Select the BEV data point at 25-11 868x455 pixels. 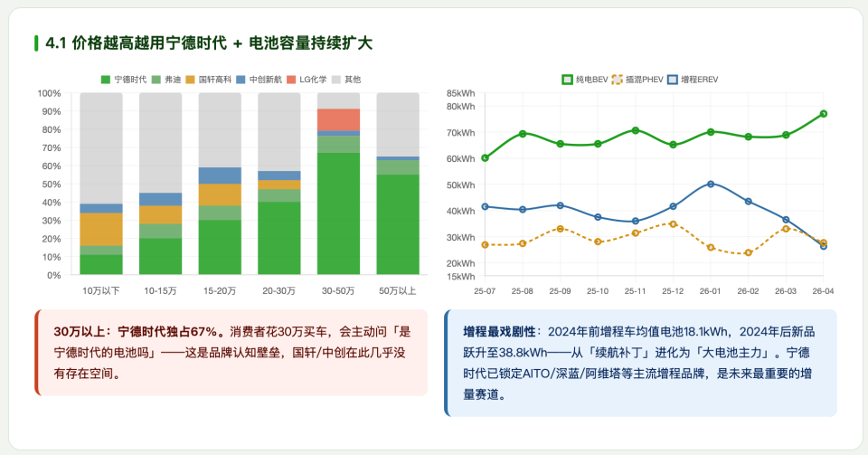636,130
